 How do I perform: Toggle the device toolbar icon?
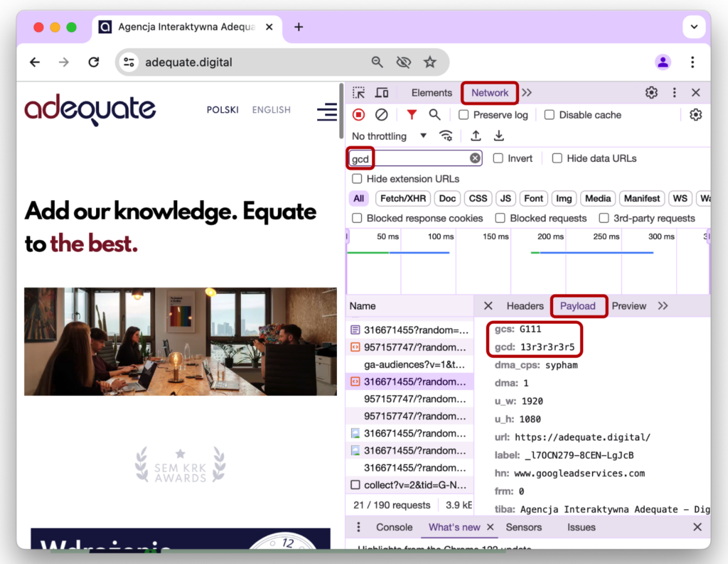382,93
